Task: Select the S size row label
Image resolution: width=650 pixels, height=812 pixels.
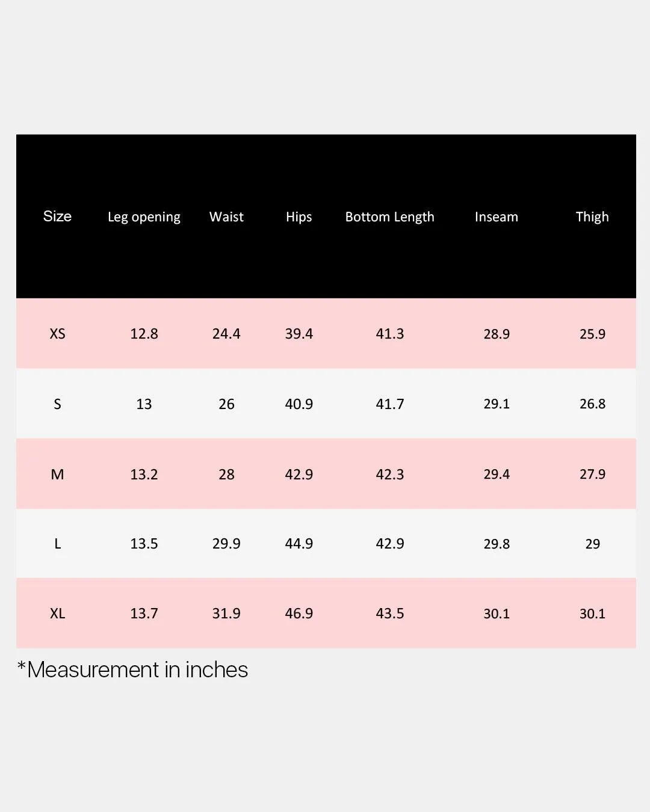Action: [x=57, y=404]
